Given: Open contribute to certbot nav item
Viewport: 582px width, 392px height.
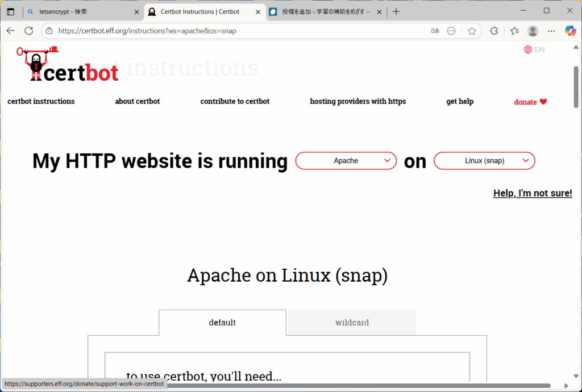Looking at the screenshot, I should (235, 101).
